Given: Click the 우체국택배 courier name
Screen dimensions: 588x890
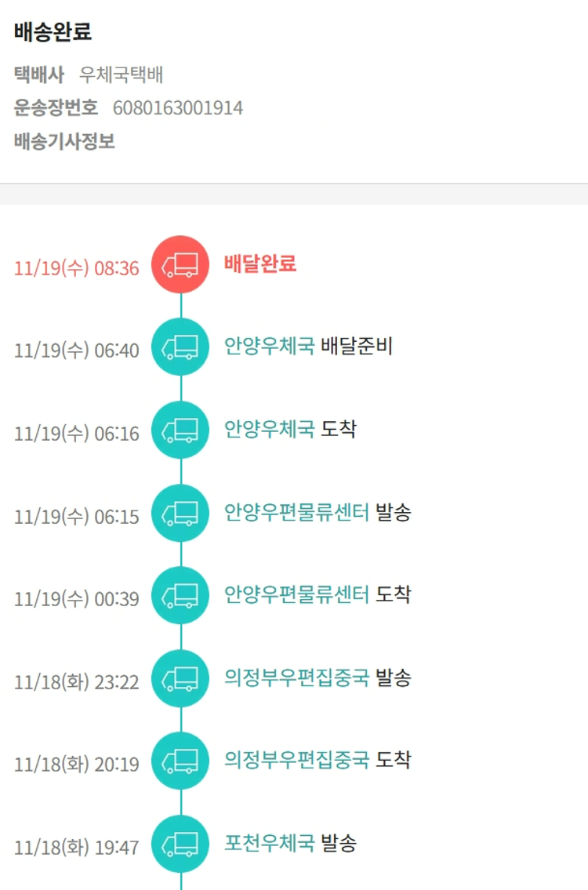Looking at the screenshot, I should pyautogui.click(x=121, y=75).
